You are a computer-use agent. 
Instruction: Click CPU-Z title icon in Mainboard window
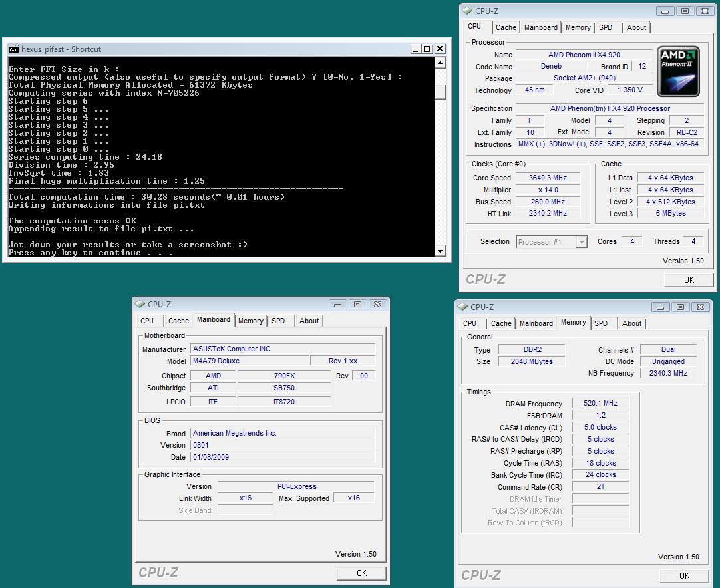(x=140, y=304)
